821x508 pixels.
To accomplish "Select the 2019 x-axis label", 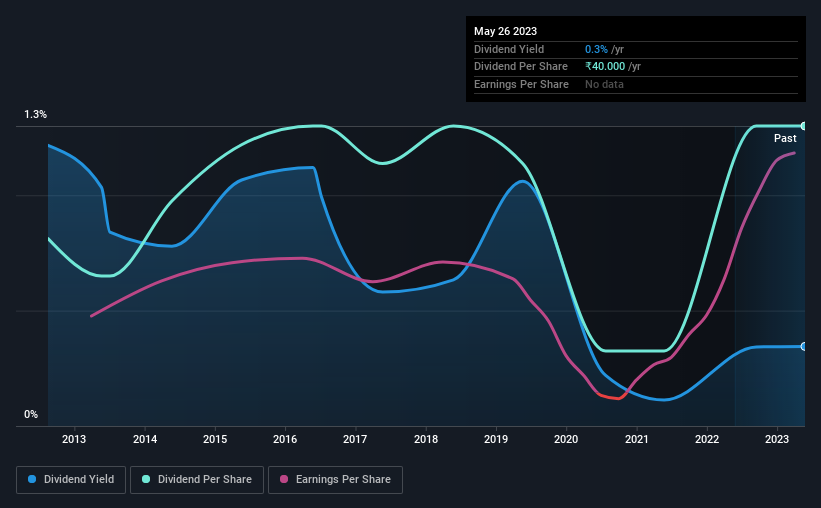I will point(496,439).
